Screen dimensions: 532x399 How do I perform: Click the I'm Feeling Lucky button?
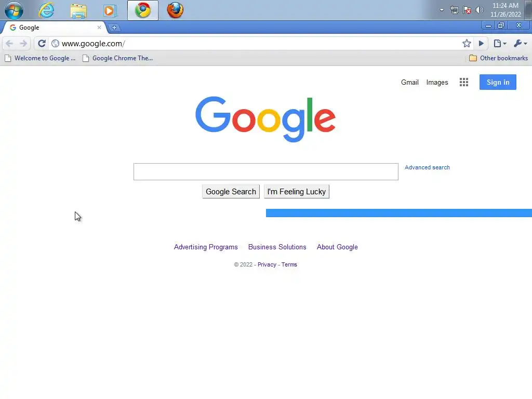[297, 192]
